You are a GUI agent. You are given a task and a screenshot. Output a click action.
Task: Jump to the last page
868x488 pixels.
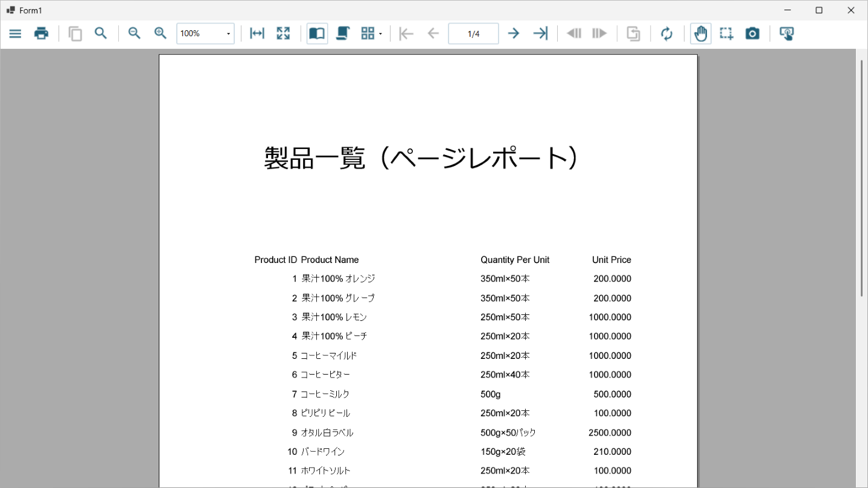pyautogui.click(x=540, y=34)
